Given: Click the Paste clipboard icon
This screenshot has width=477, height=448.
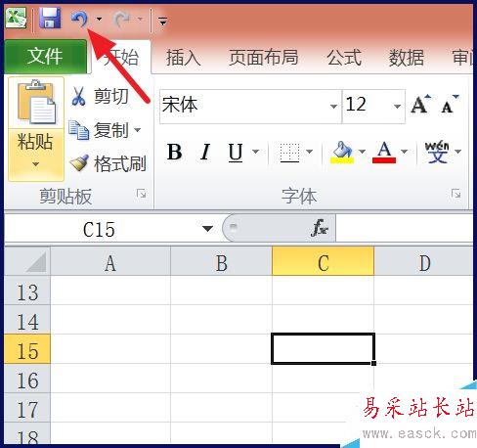Looking at the screenshot, I should pyautogui.click(x=36, y=103).
